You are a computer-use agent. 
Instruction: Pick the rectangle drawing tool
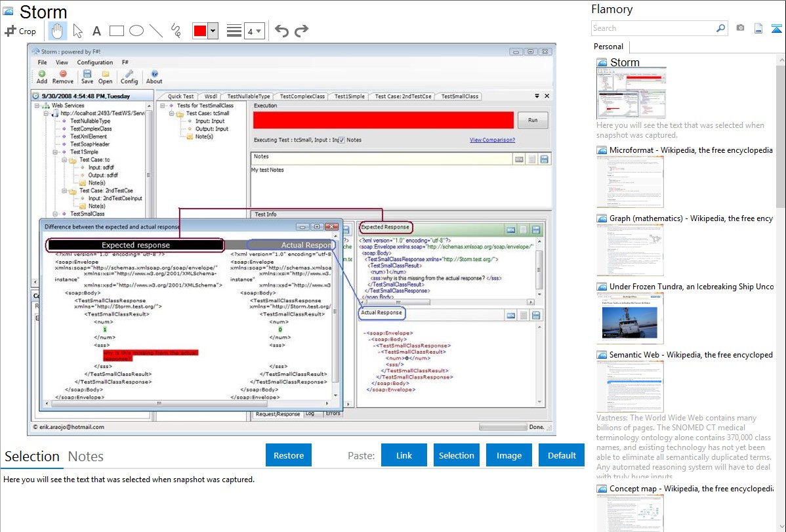(116, 31)
